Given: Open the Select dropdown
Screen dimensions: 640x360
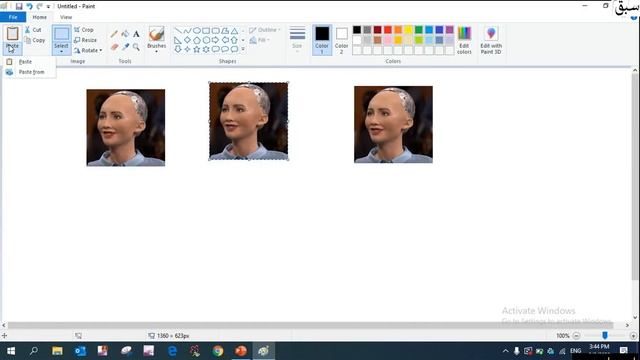Looking at the screenshot, I should tap(61, 49).
